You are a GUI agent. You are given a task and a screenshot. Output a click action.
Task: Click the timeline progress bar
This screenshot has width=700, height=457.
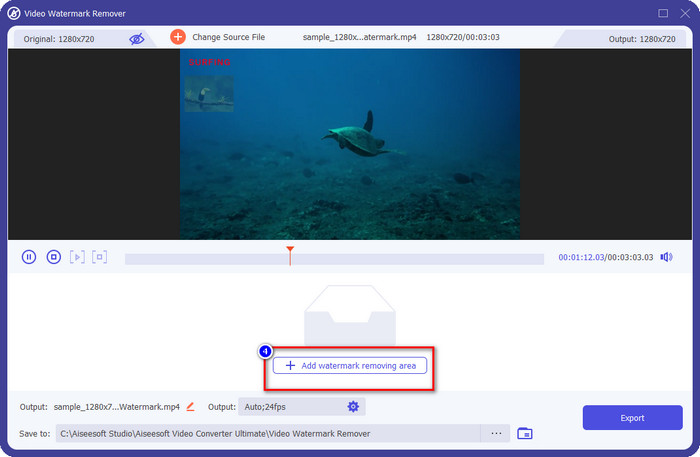[x=400, y=259]
